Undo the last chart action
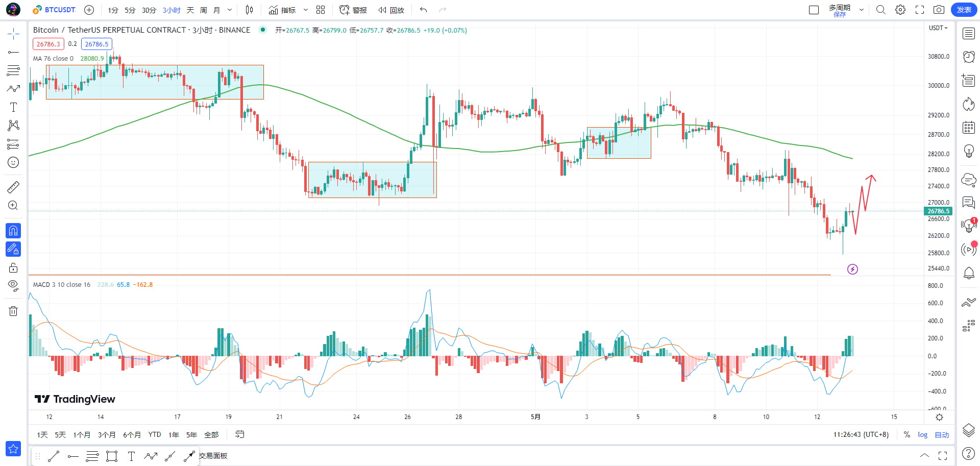This screenshot has height=466, width=980. (x=423, y=10)
